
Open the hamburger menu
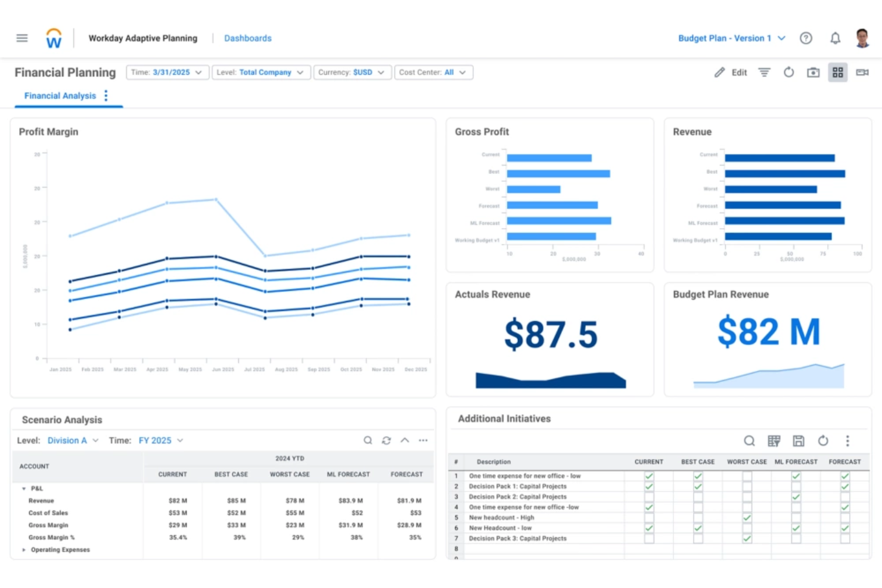[x=22, y=38]
